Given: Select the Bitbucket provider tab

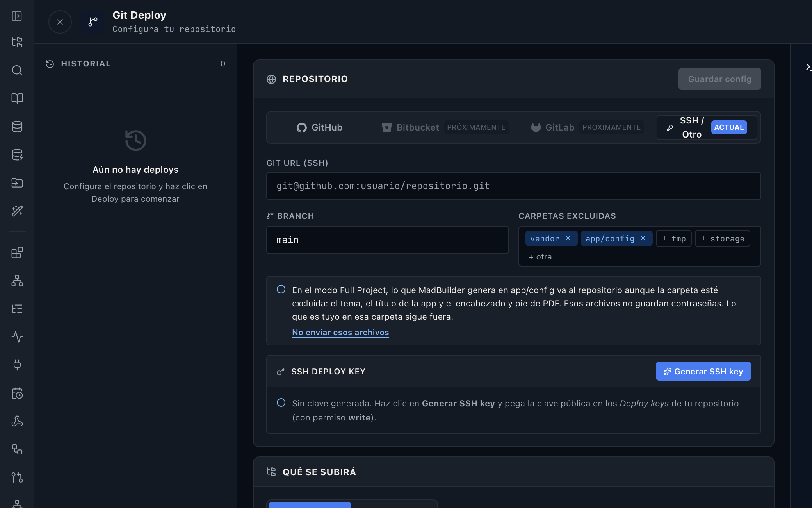Looking at the screenshot, I should (445, 127).
